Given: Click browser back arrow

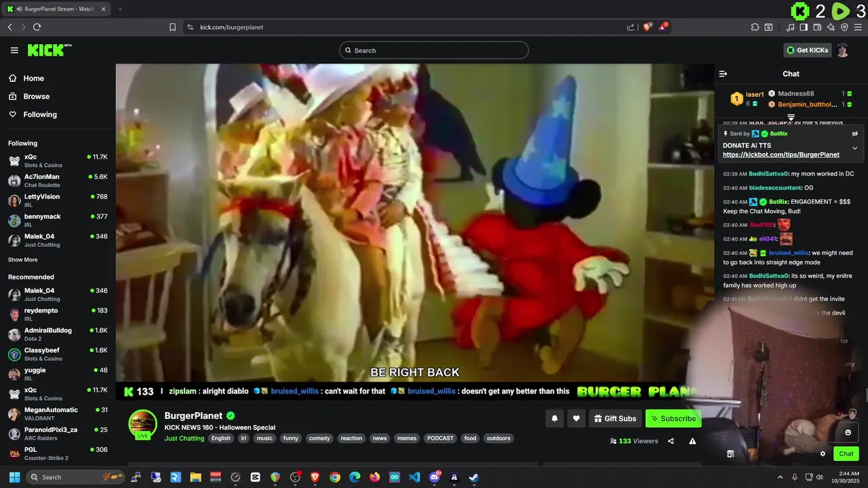Looking at the screenshot, I should (x=10, y=27).
